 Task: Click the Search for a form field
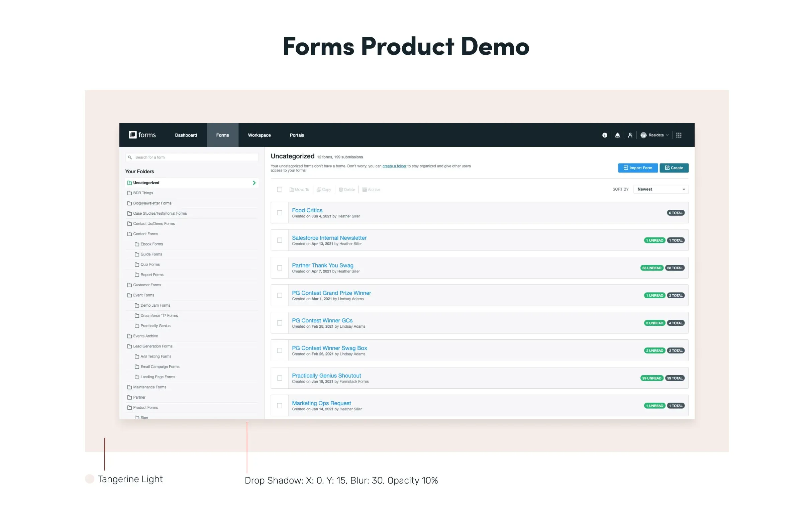point(192,158)
